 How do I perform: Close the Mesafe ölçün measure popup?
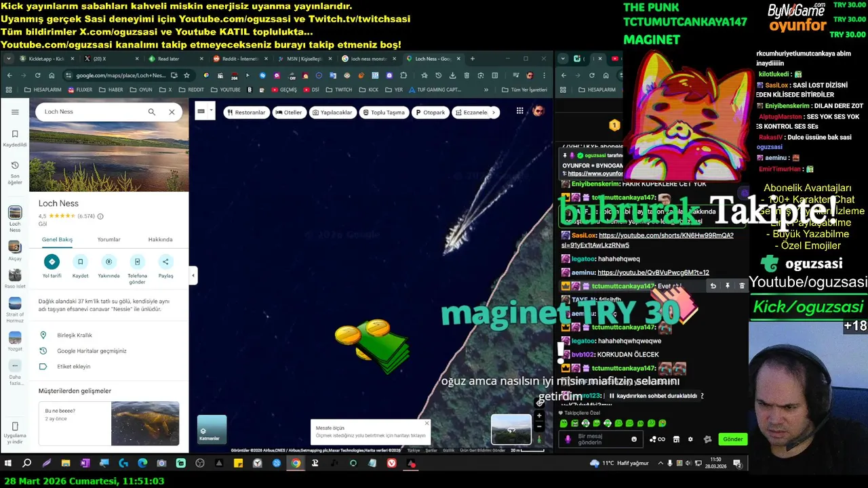point(427,424)
